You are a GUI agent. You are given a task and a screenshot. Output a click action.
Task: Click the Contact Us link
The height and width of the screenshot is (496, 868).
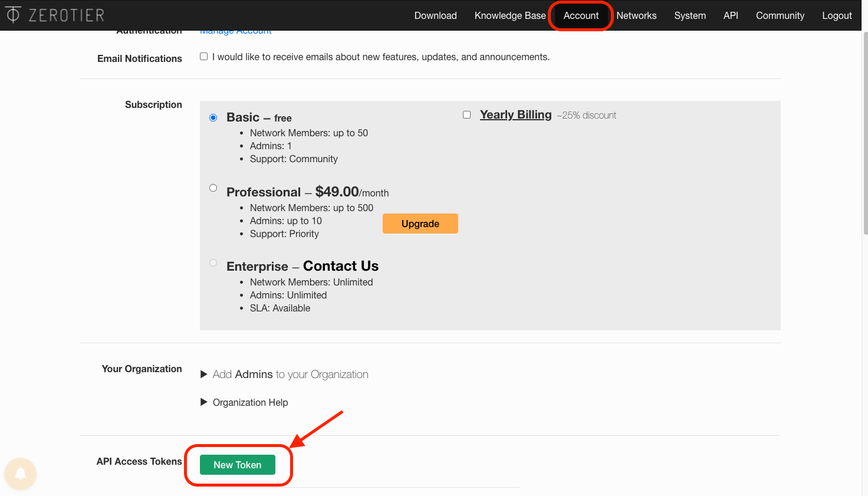[x=341, y=266]
